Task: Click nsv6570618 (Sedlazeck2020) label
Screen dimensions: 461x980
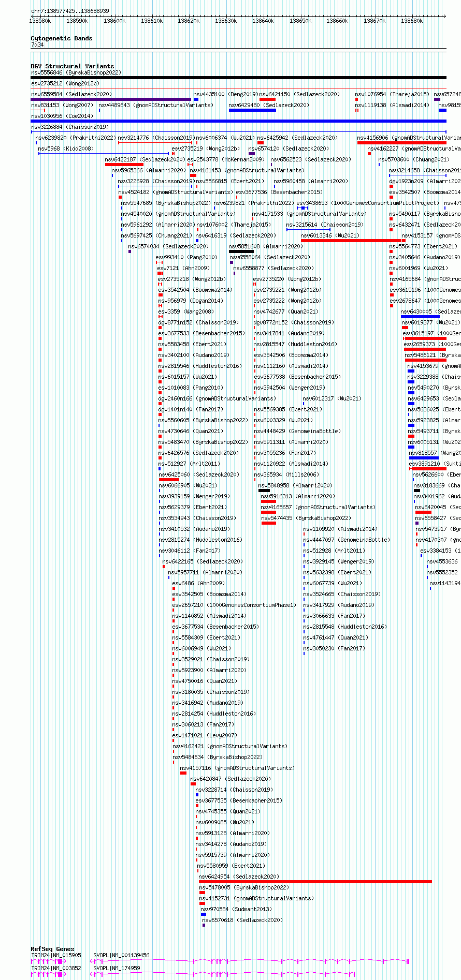Action: point(242,920)
